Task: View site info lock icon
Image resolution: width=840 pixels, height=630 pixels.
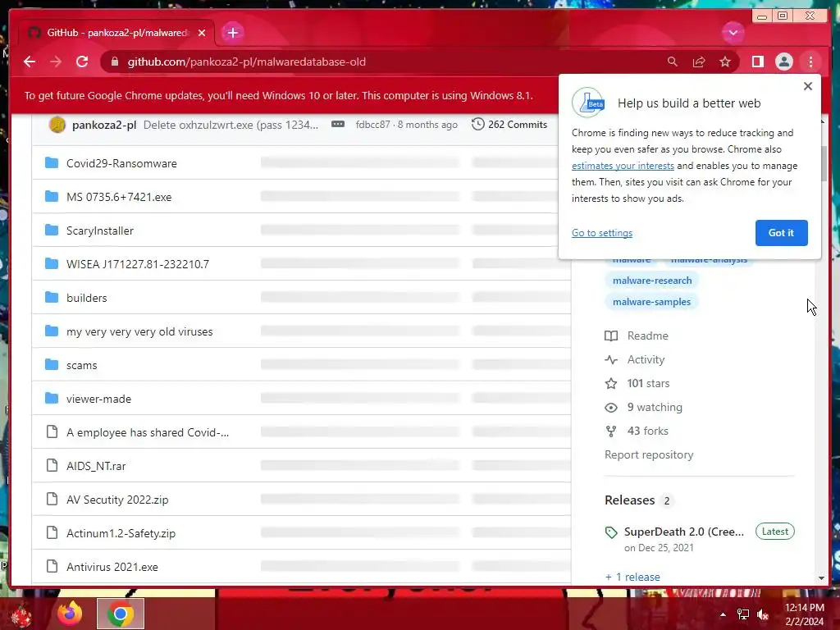Action: (114, 62)
